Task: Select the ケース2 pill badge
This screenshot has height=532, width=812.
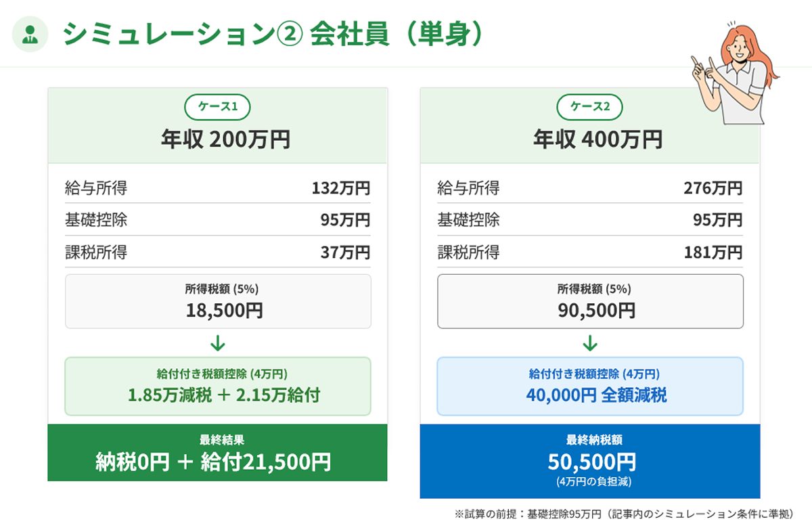Action: tap(589, 107)
